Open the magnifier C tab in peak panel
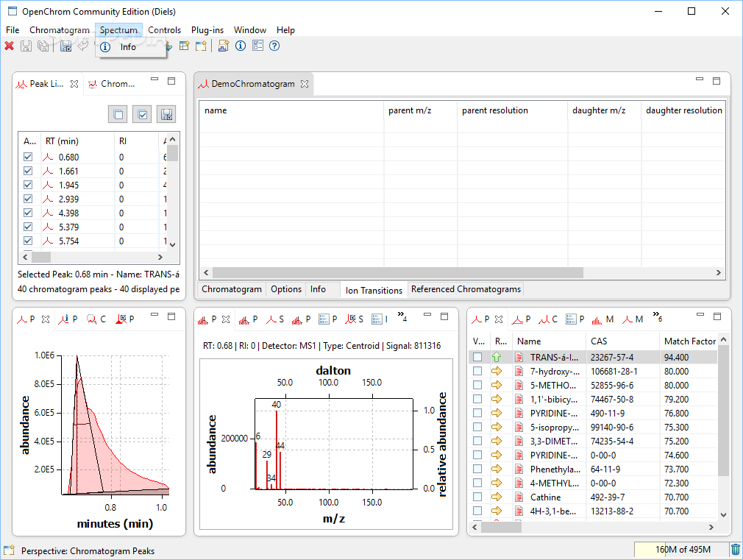 point(96,319)
